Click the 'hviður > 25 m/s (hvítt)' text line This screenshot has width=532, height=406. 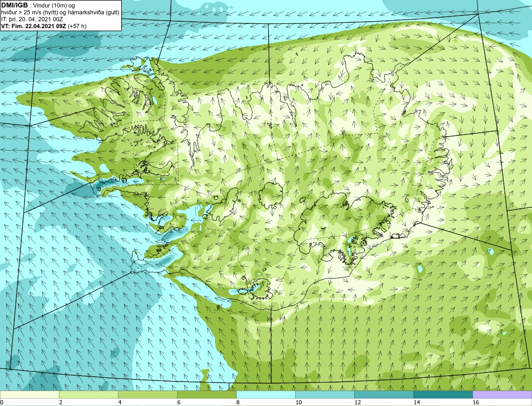[60, 13]
